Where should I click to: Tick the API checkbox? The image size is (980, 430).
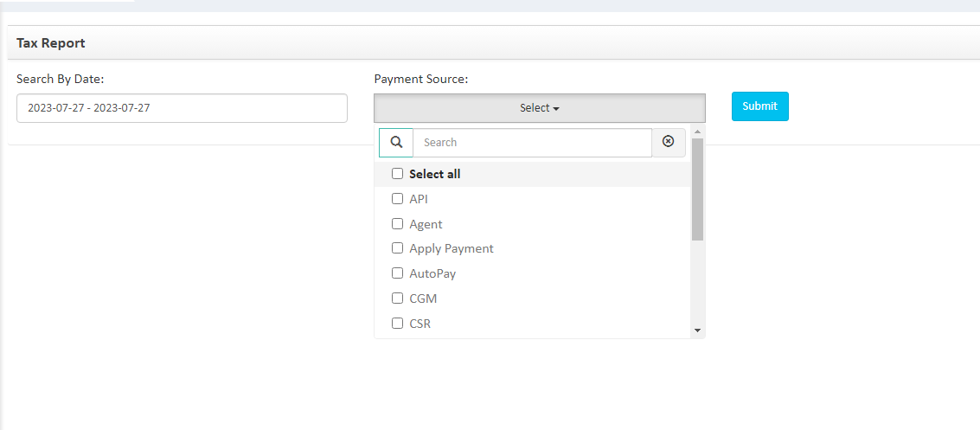click(398, 199)
